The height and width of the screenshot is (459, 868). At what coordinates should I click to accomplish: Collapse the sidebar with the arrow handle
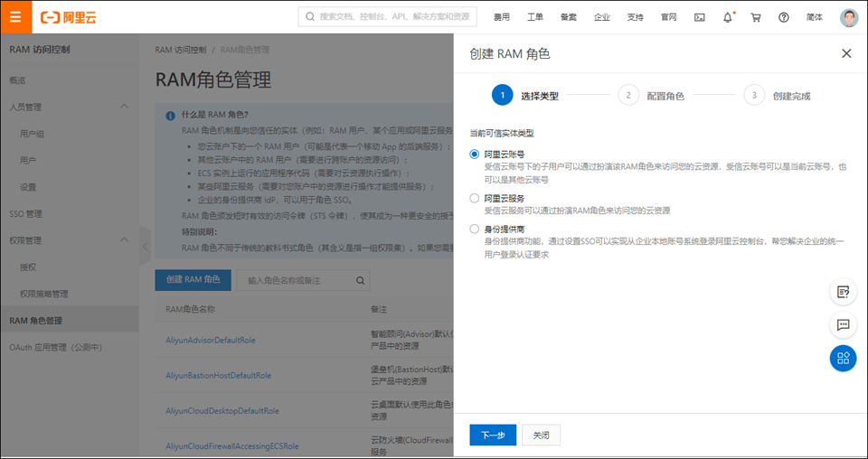coord(145,246)
